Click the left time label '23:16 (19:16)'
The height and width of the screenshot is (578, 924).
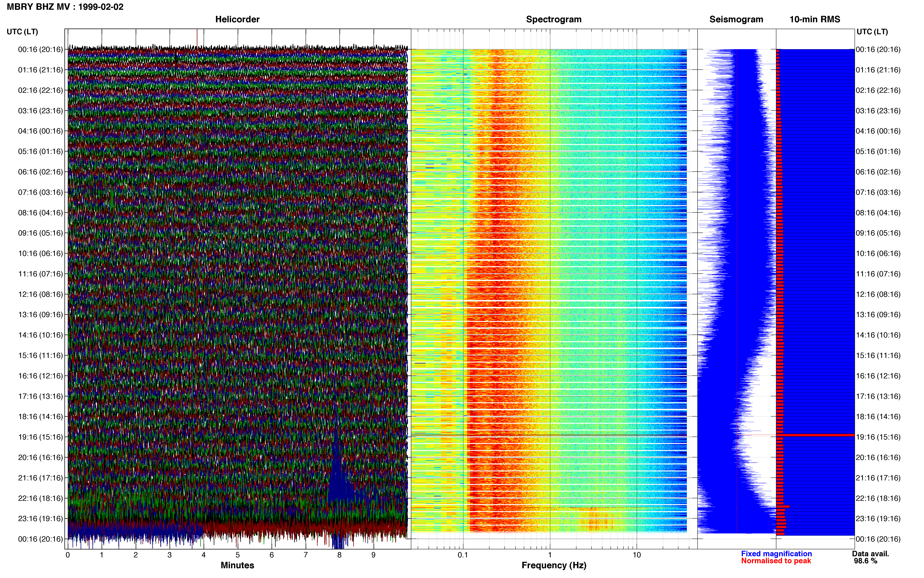[40, 519]
